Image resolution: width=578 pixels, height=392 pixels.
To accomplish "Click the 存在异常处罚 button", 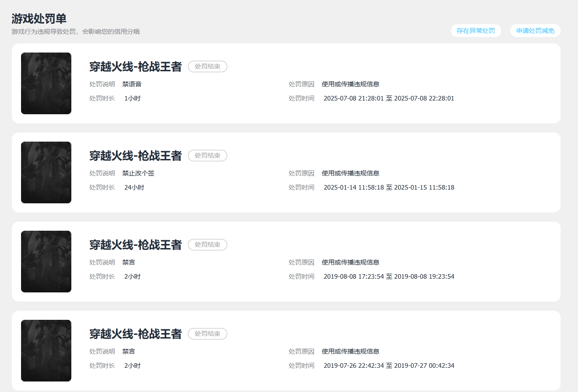I will (x=476, y=31).
